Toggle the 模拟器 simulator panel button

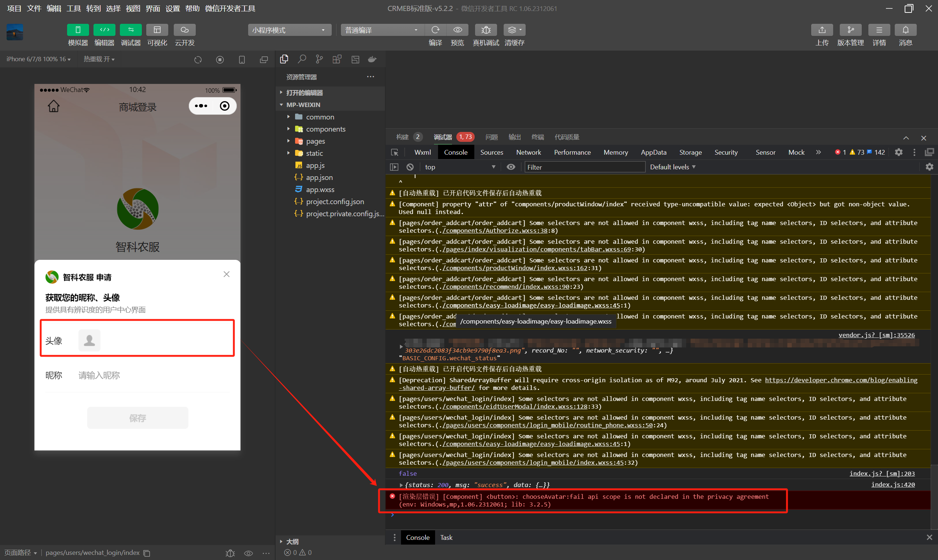78,30
